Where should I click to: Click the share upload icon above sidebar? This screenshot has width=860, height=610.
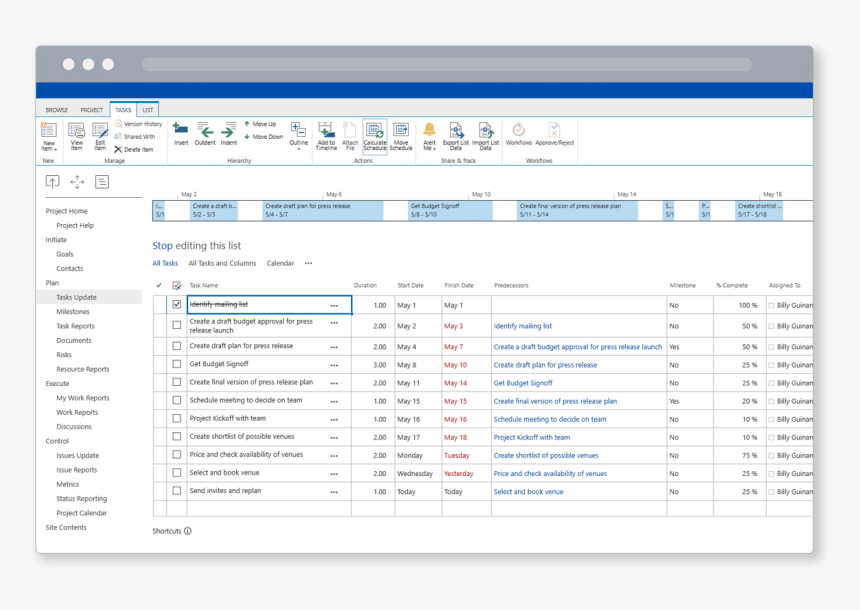(x=52, y=182)
